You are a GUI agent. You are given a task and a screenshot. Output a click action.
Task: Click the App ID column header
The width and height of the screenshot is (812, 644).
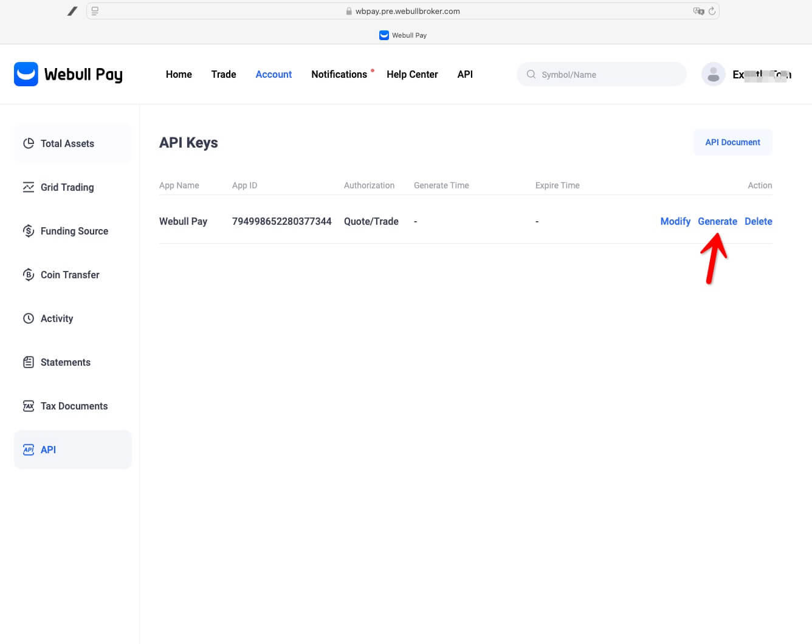(244, 185)
